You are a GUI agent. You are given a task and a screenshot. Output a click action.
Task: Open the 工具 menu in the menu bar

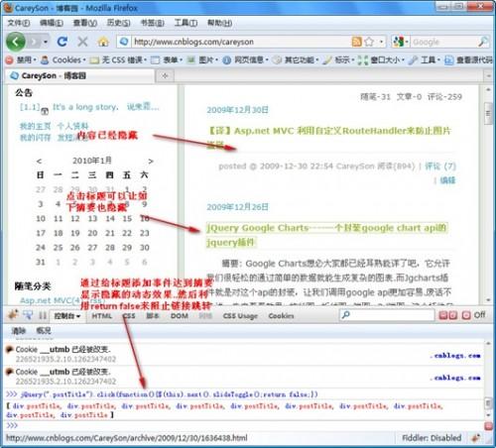coord(186,23)
